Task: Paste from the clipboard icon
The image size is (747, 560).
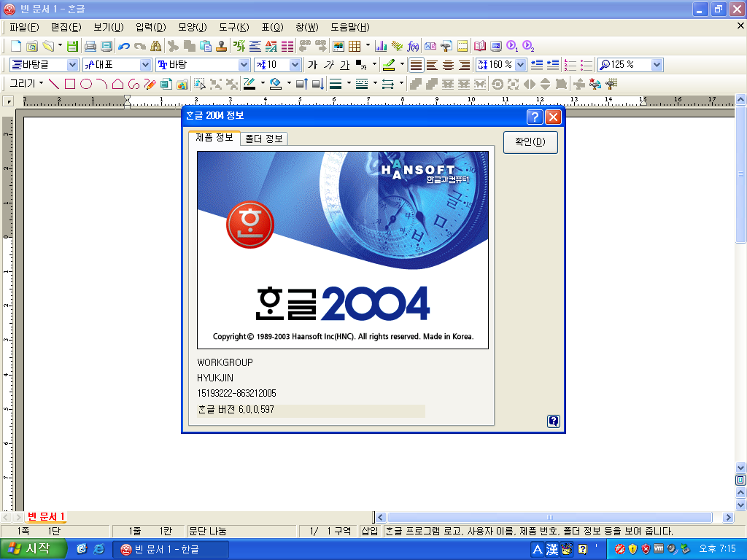Action: [205, 46]
